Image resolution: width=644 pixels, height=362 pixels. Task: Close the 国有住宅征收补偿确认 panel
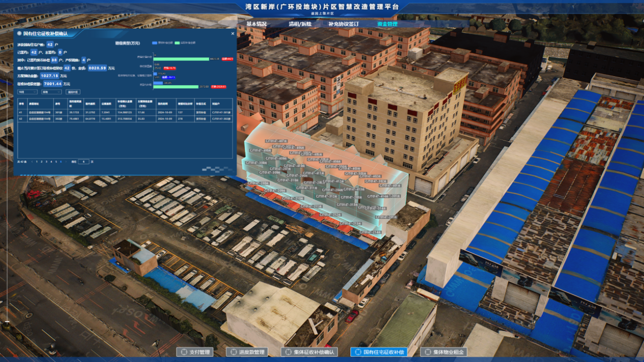233,34
